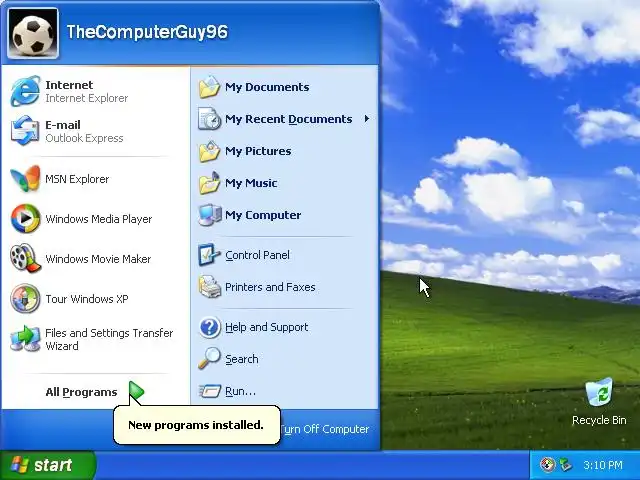Click the Files and Settings Transfer Wizard text
The image size is (640, 480).
point(109,339)
